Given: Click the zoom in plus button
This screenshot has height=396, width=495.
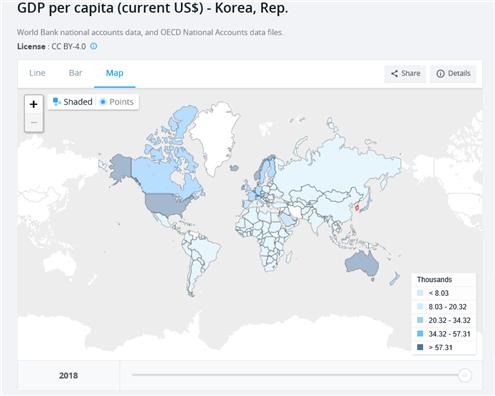Looking at the screenshot, I should [x=34, y=104].
